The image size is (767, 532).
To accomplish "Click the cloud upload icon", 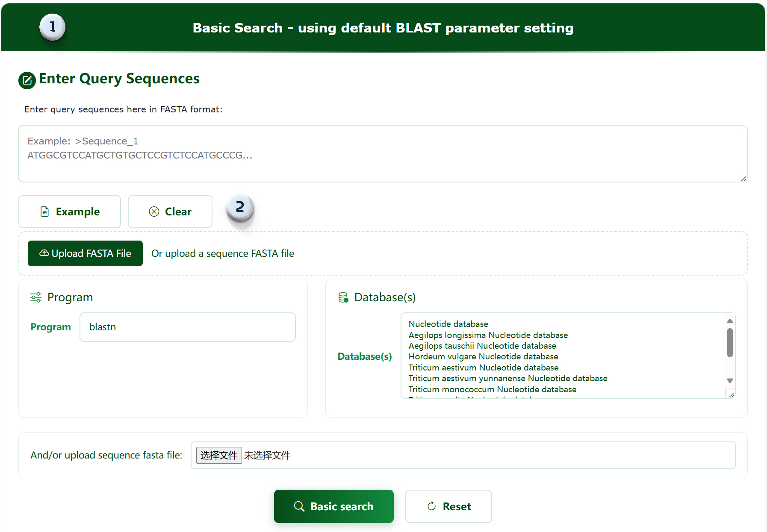I will pos(44,253).
